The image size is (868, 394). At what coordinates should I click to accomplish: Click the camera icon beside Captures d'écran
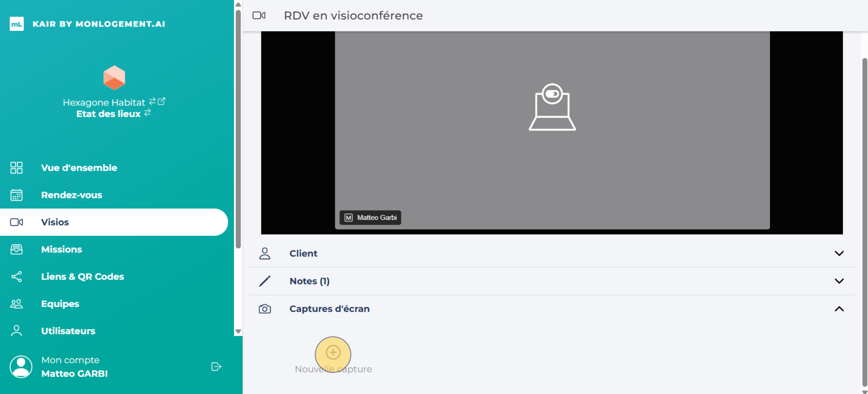coord(265,309)
